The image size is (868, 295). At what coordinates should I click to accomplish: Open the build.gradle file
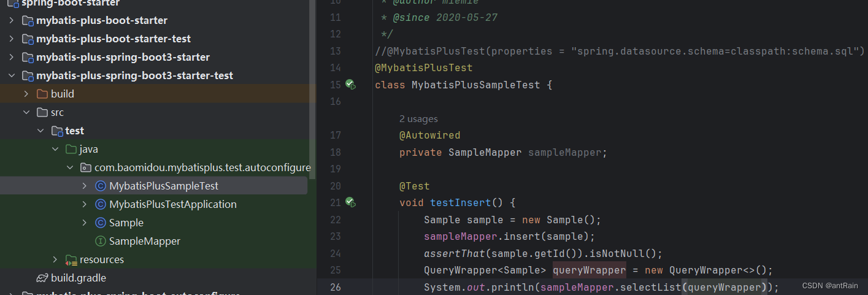79,278
